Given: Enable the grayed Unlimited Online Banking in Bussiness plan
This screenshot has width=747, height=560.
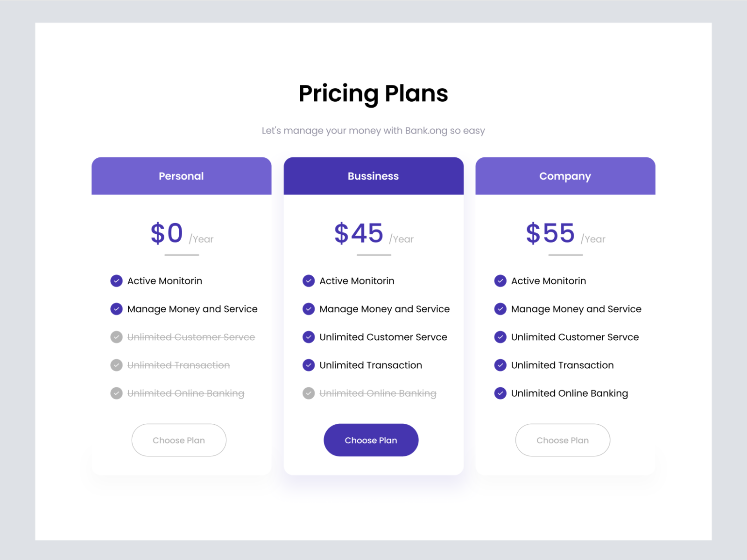Looking at the screenshot, I should (x=309, y=393).
